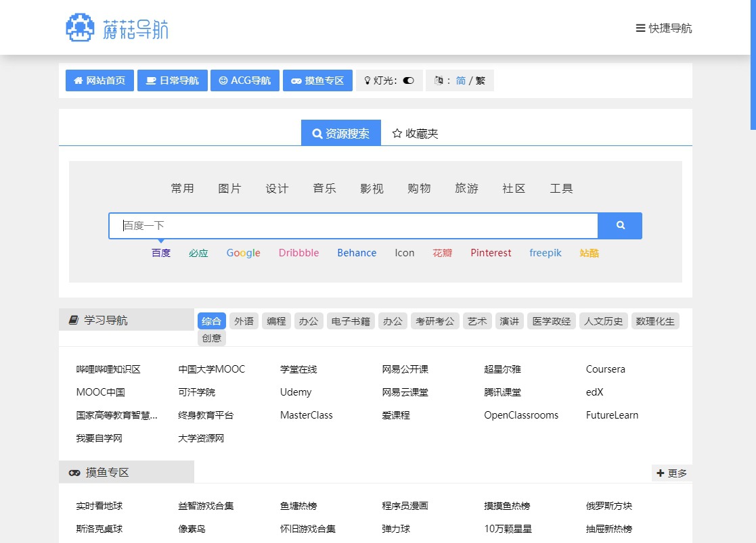Open 学堂在线 link
The height and width of the screenshot is (543, 756).
coord(298,369)
